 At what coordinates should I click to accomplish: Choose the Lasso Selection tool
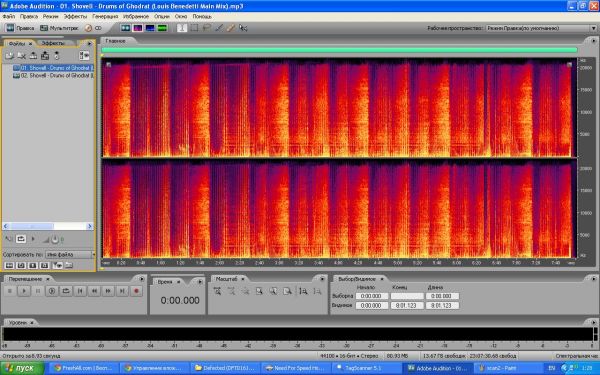click(x=207, y=28)
